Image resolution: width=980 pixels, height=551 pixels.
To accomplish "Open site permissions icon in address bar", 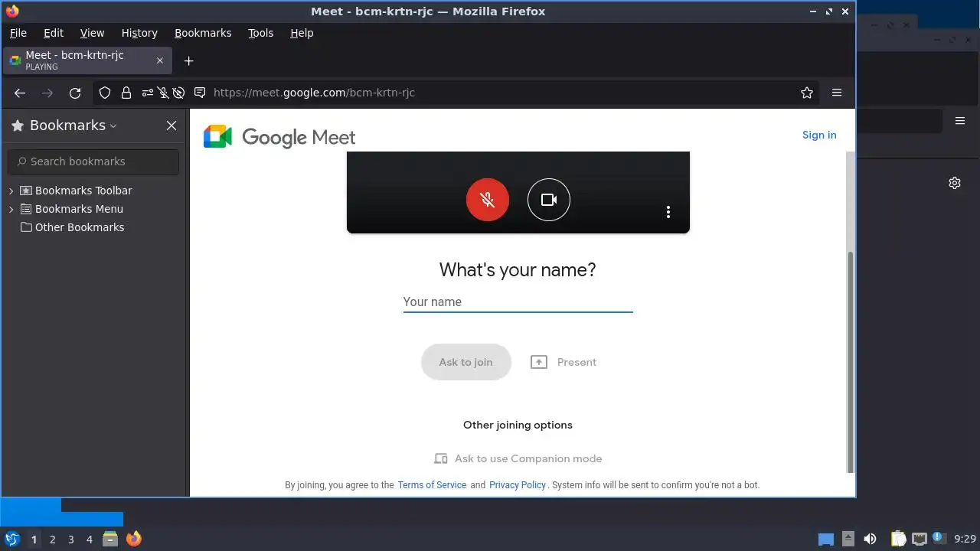I will (148, 93).
